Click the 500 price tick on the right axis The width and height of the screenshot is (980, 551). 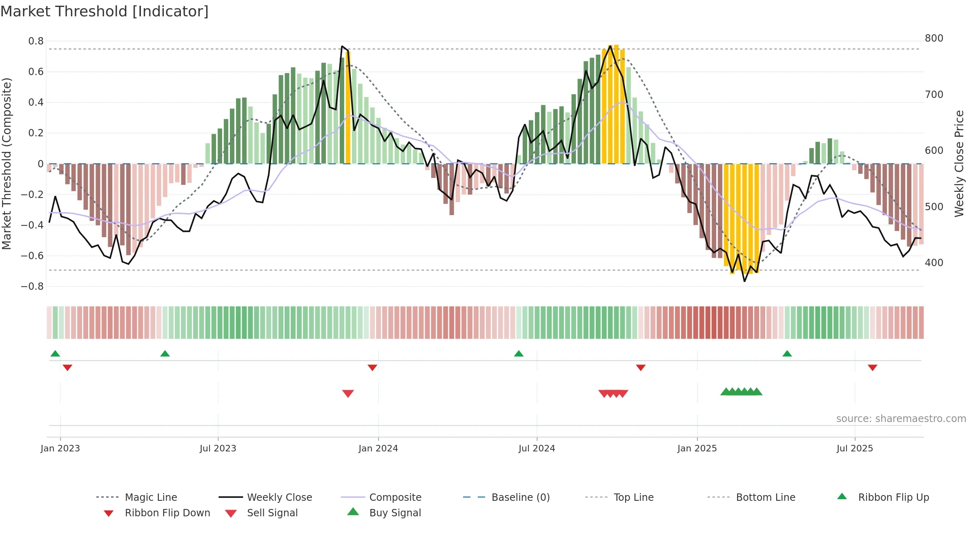[x=934, y=207]
